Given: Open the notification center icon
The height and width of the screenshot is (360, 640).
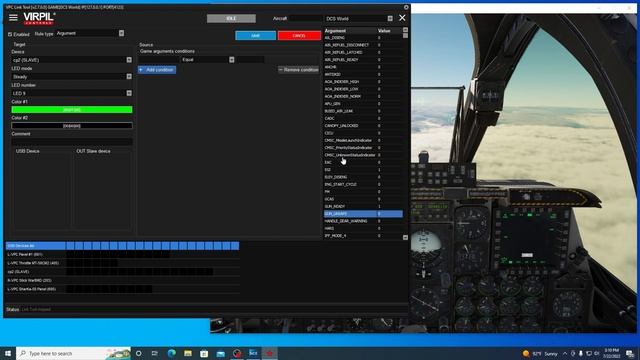Looking at the screenshot, I should [630, 353].
